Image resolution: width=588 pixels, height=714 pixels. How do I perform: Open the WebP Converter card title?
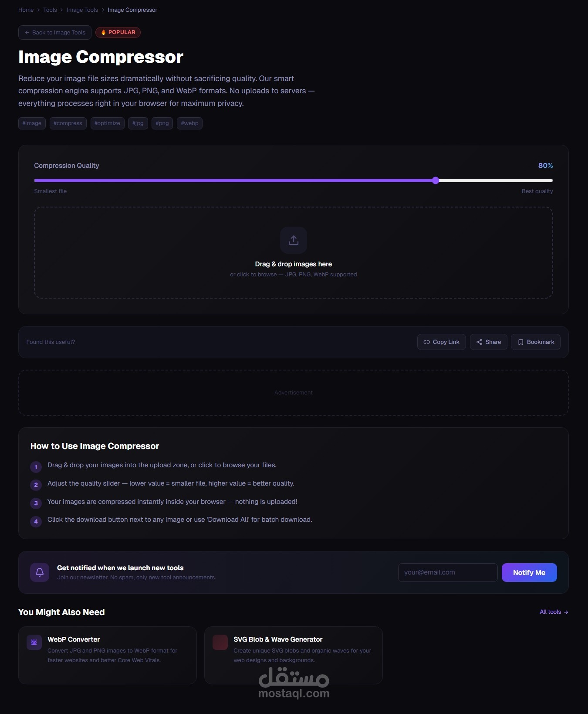coord(74,639)
